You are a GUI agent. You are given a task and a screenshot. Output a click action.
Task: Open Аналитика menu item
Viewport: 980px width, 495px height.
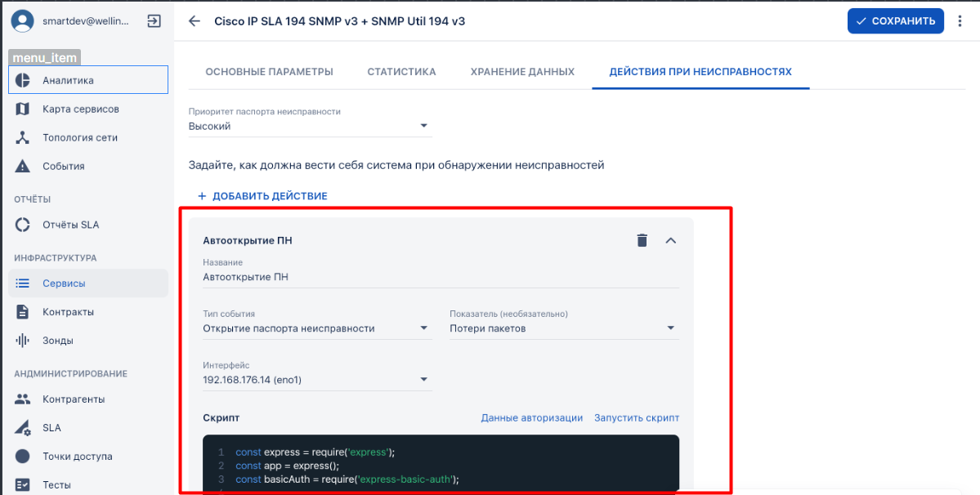coord(88,80)
